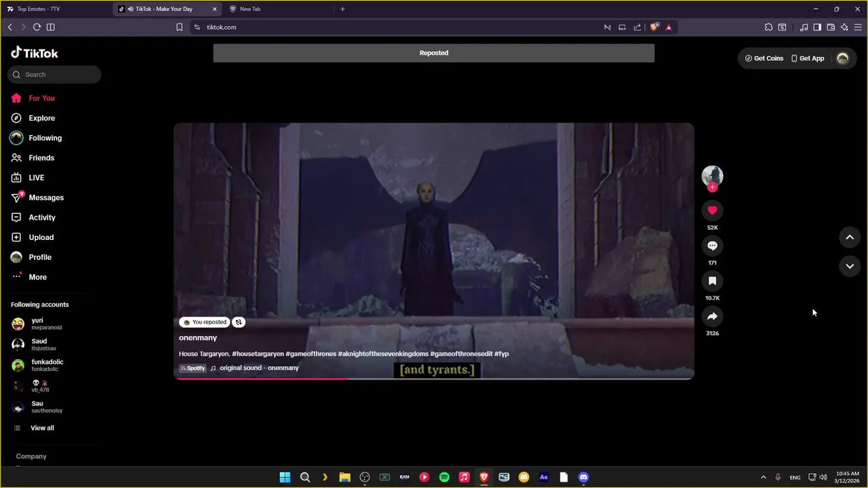Screen dimensions: 868x488
Task: Bookmark the video with 10.7K saves
Action: point(712,281)
